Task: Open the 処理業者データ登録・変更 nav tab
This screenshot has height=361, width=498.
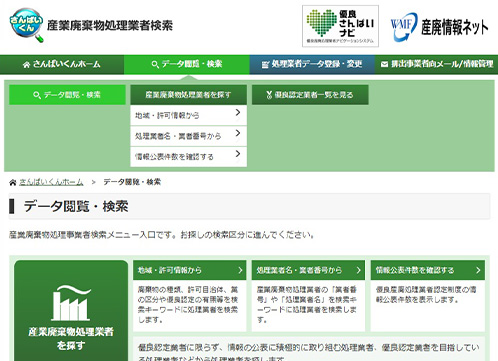Action: coord(312,64)
